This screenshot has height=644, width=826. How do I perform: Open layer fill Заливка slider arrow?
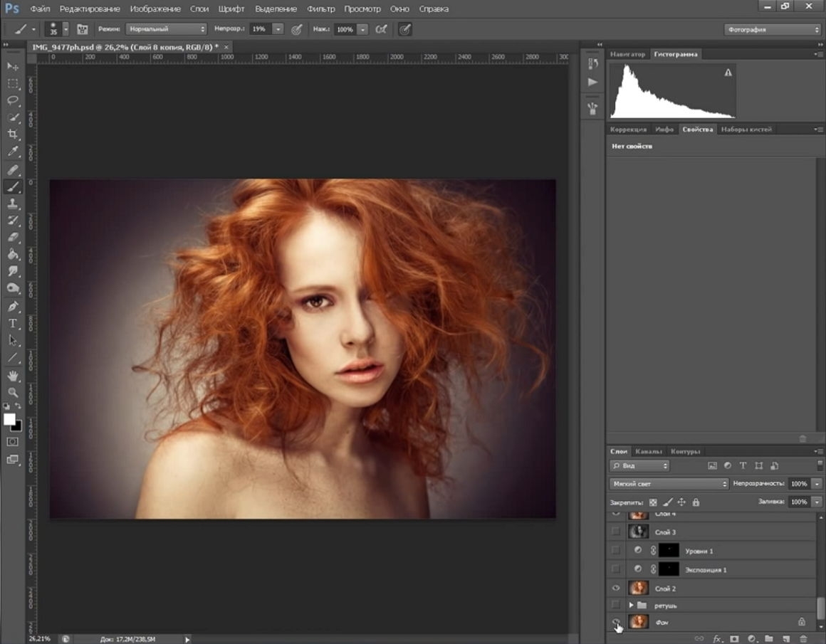[817, 502]
